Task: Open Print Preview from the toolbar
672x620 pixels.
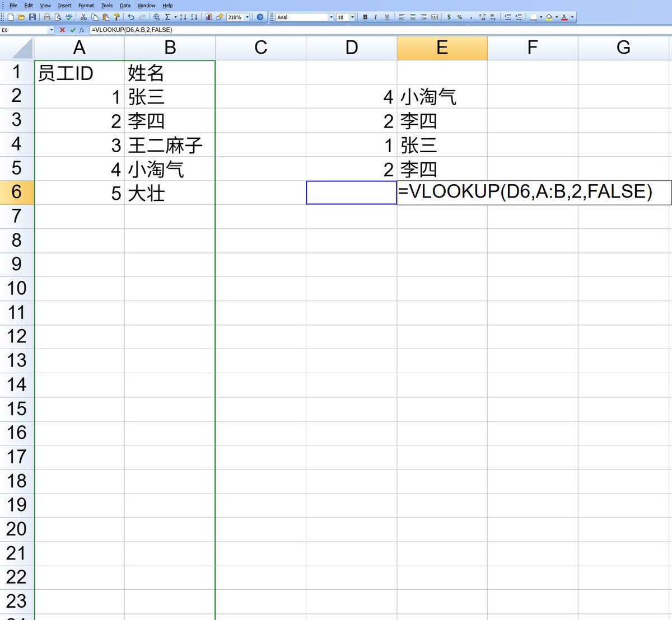Action: (58, 17)
